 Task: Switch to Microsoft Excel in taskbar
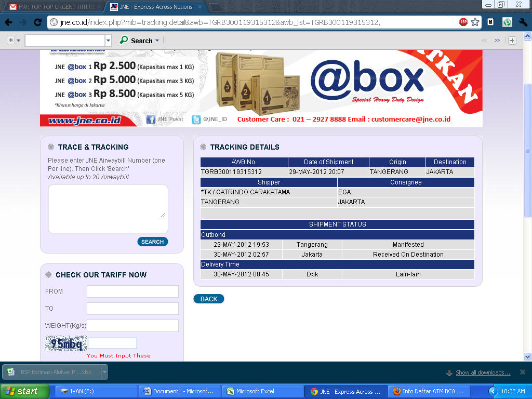pos(262,391)
